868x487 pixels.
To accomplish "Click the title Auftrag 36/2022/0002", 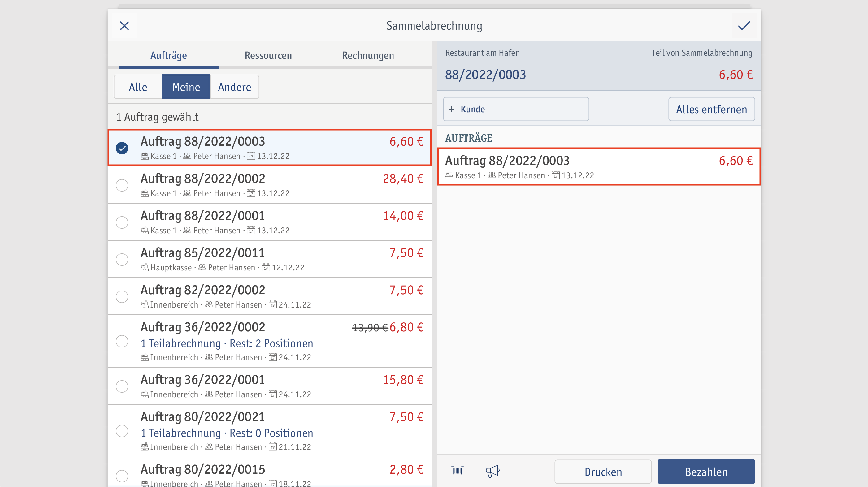I will click(x=203, y=327).
